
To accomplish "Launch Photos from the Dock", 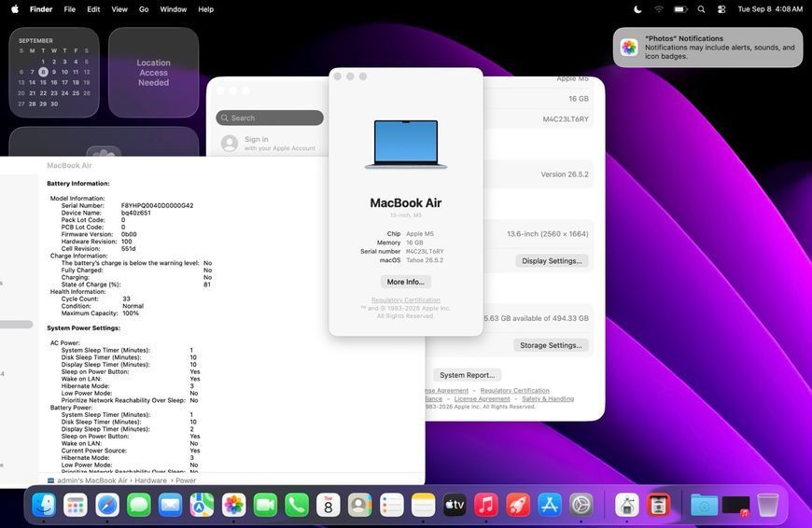I will click(x=233, y=506).
